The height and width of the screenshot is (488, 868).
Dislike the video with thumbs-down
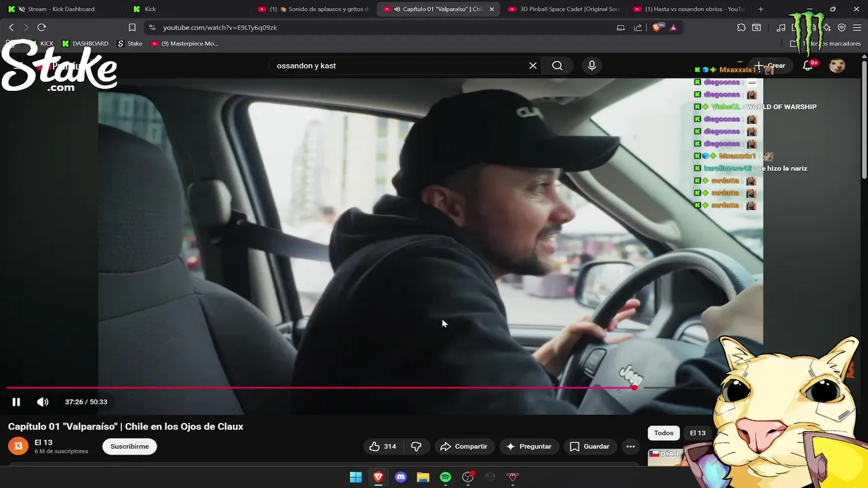tap(416, 447)
